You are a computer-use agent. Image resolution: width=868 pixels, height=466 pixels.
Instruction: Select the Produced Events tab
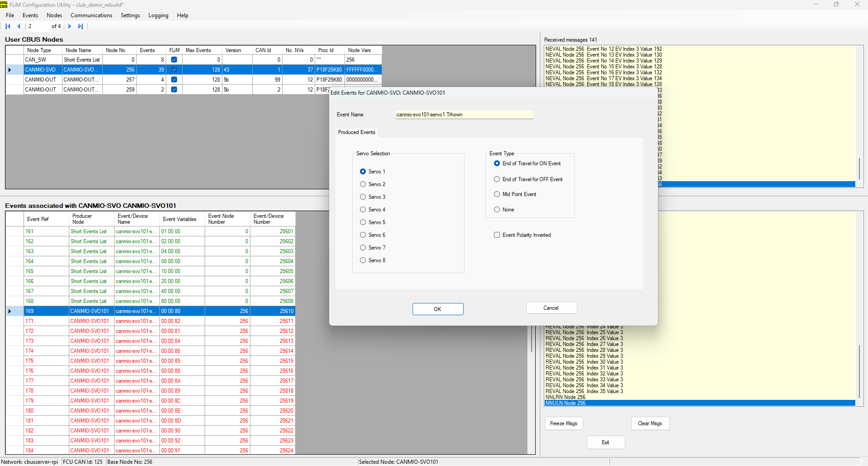[x=356, y=132]
